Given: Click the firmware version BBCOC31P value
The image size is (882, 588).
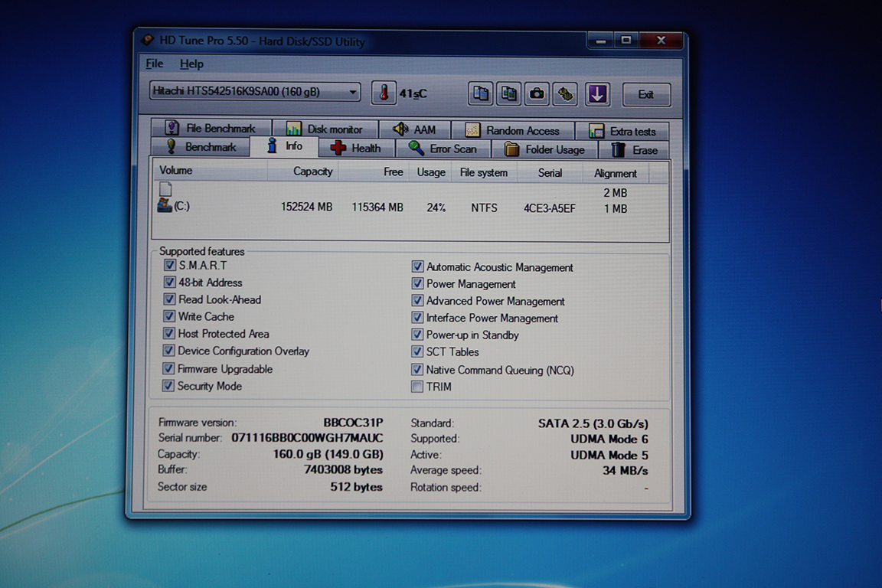Looking at the screenshot, I should [353, 423].
